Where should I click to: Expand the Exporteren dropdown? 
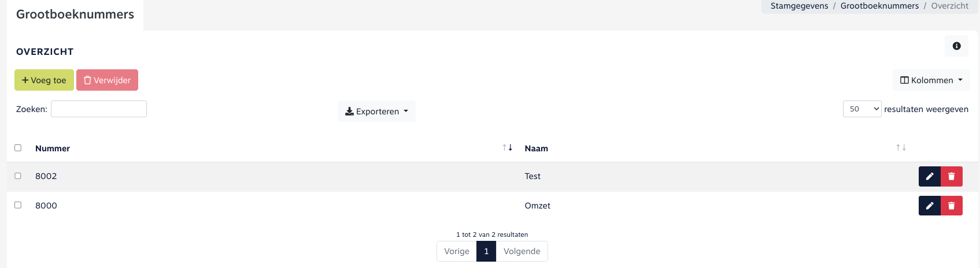[x=376, y=111]
